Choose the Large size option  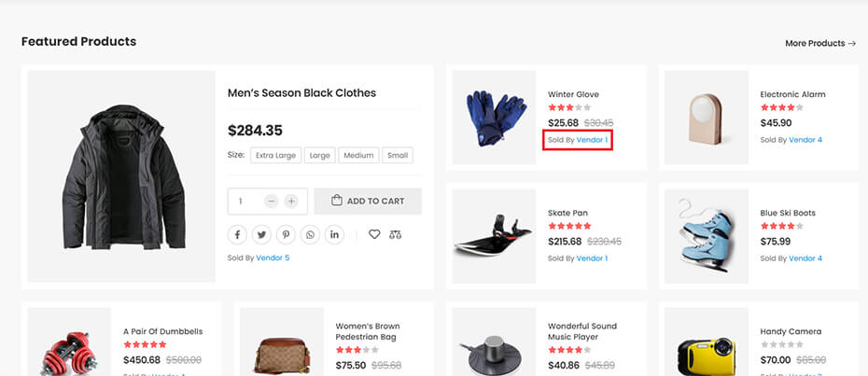319,156
